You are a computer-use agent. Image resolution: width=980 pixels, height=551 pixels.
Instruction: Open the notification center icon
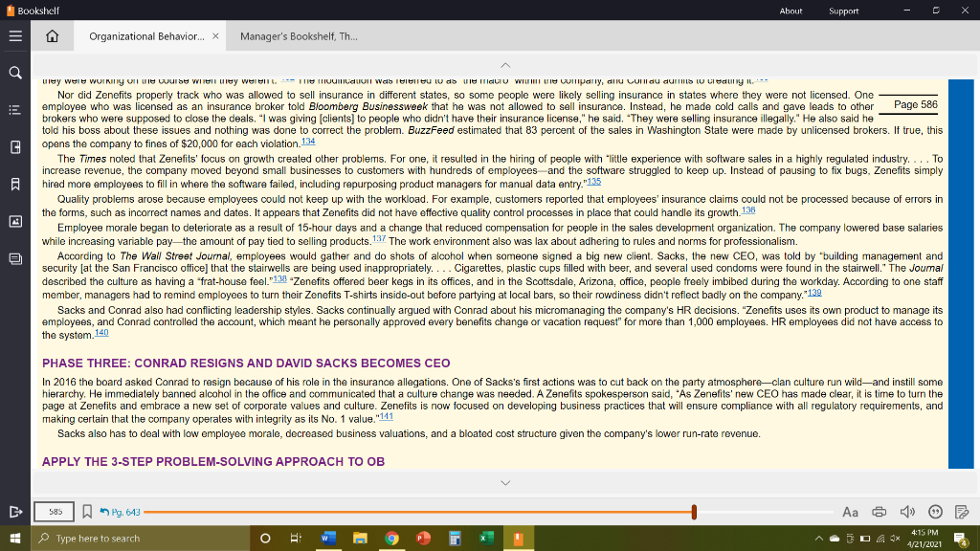point(961,538)
